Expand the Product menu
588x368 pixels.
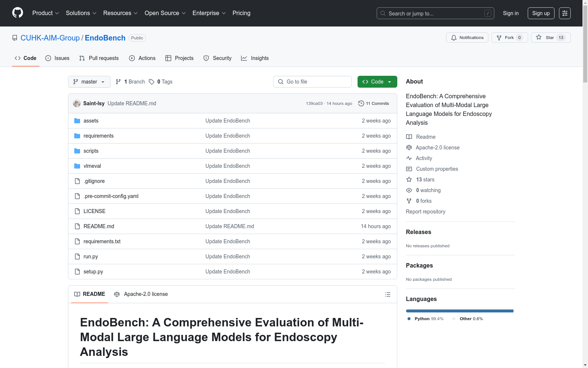point(46,13)
